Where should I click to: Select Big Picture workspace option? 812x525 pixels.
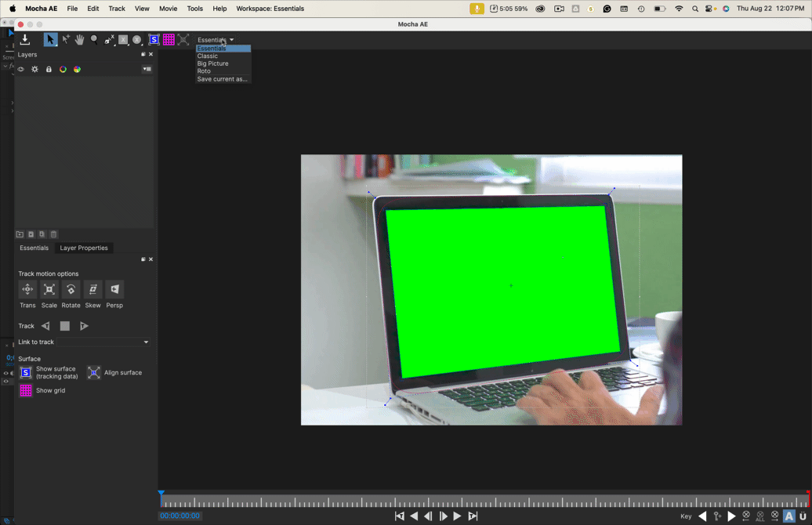click(x=213, y=63)
